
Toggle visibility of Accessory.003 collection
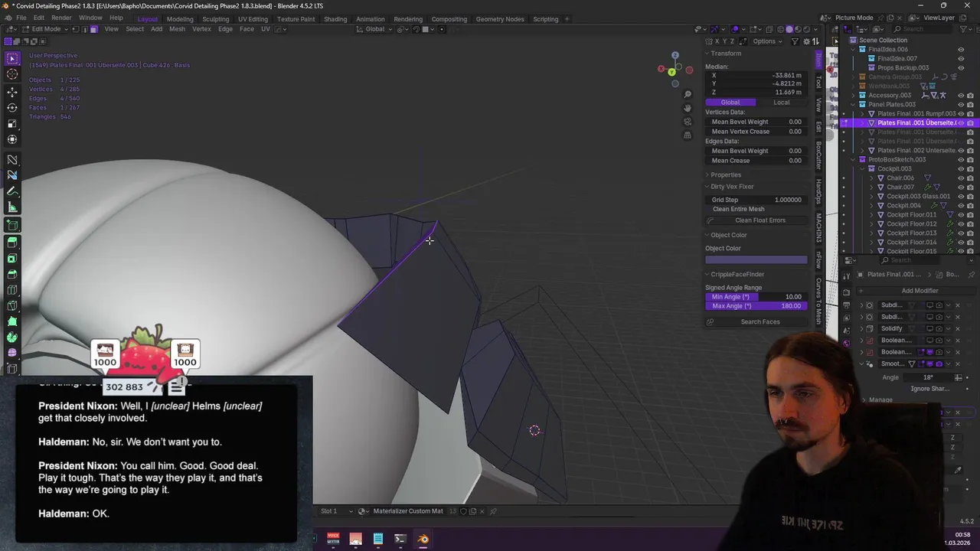click(961, 95)
